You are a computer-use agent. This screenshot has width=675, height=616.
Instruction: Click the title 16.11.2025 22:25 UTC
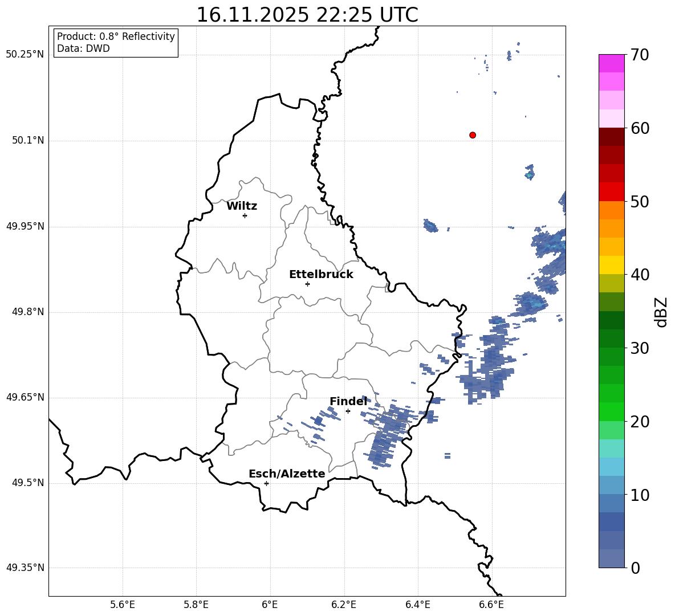(307, 15)
